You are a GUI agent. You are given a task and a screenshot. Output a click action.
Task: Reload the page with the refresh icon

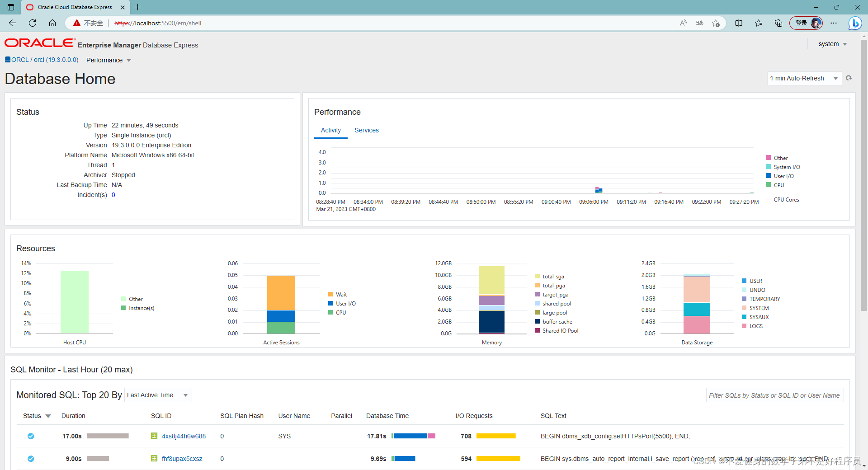tap(33, 23)
